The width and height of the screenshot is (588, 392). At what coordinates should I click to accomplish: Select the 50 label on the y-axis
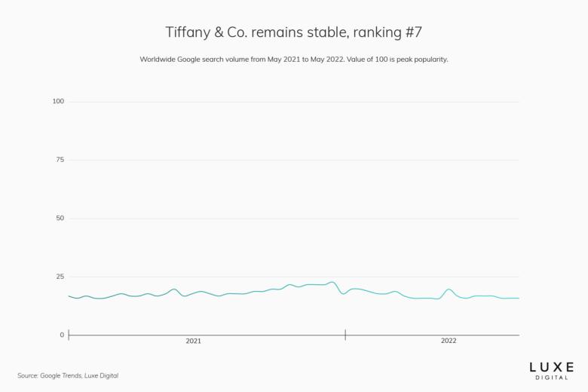pos(60,218)
